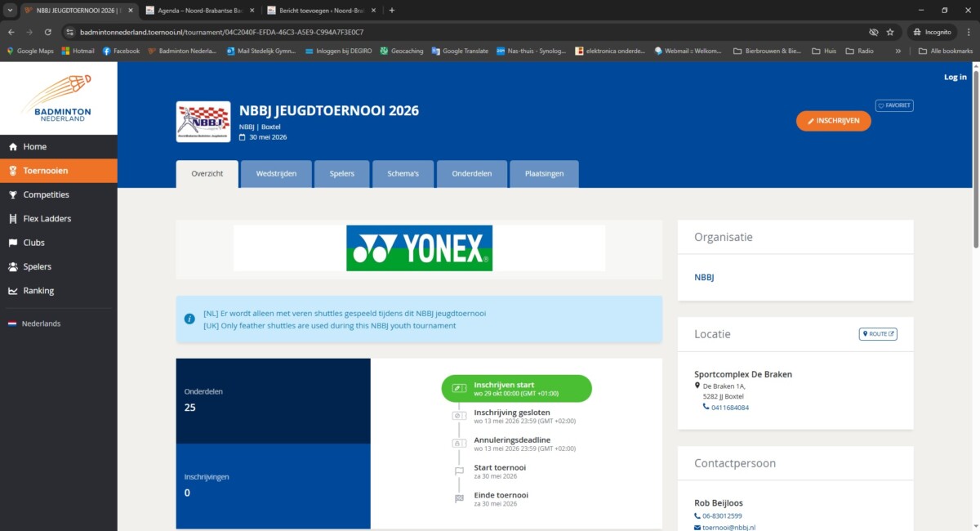Viewport: 980px width, 531px height.
Task: Open the Spelers sidebar entry
Action: 58,266
